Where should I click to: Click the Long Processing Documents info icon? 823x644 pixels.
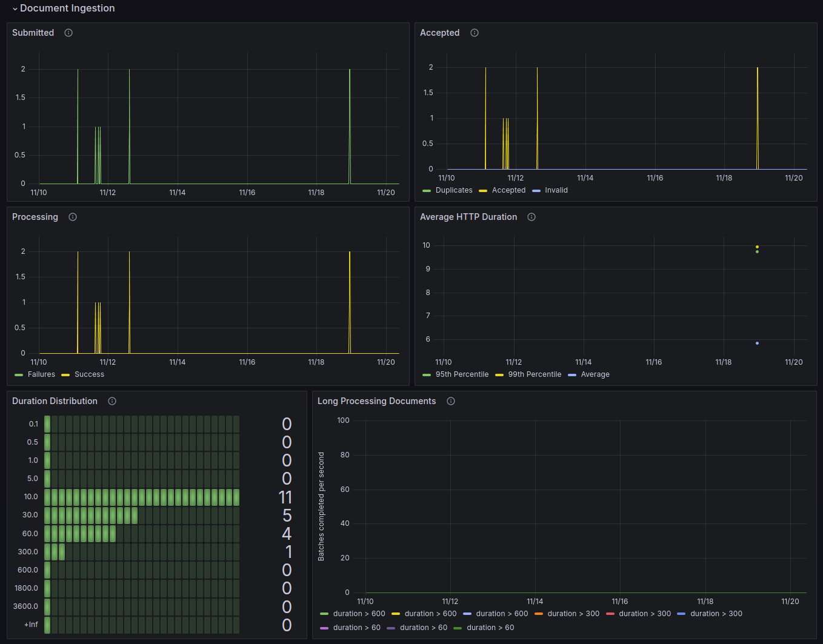click(x=451, y=401)
